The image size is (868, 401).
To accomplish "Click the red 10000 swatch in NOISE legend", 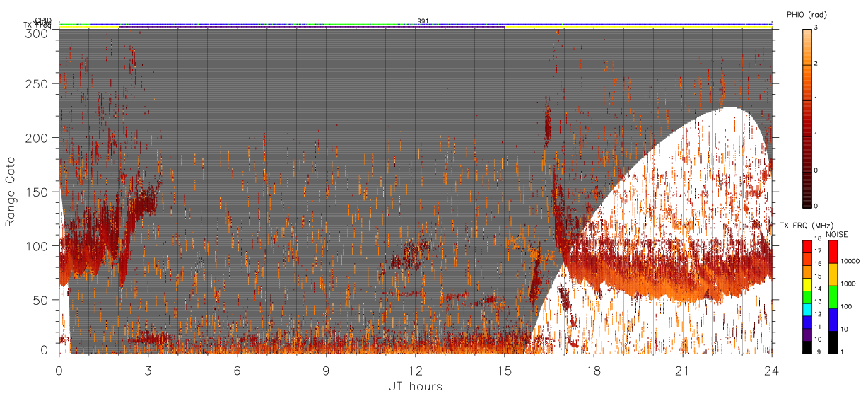I will [x=834, y=252].
